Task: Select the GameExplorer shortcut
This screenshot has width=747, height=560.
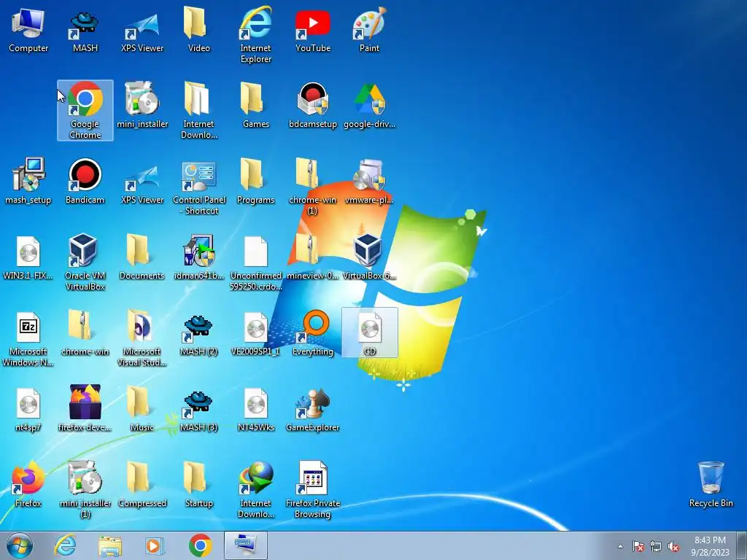Action: (312, 408)
